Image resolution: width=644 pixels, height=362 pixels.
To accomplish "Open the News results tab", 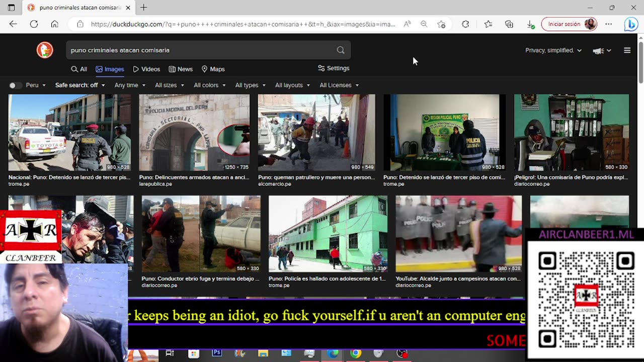I will coord(181,69).
